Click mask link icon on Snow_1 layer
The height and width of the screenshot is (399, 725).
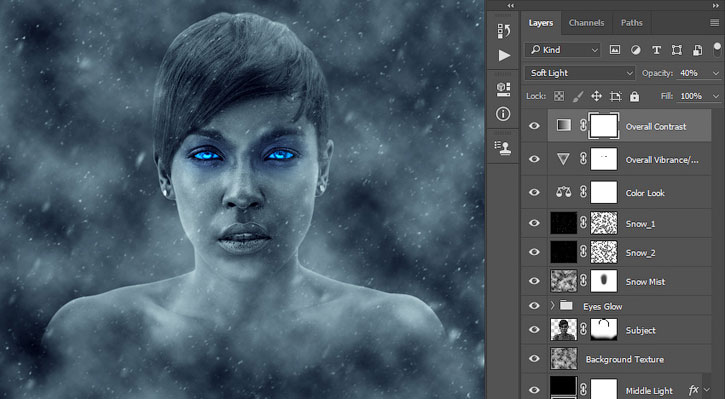click(x=584, y=223)
